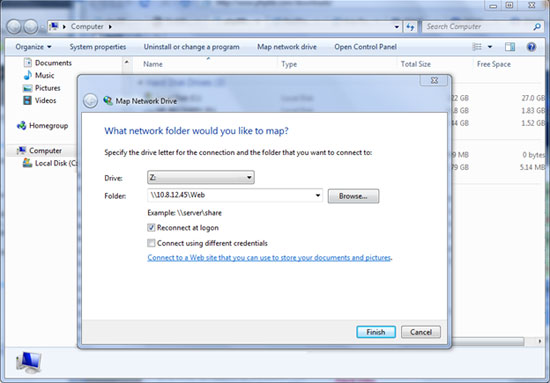Click the Music library icon
This screenshot has height=383, width=550.
click(x=27, y=75)
